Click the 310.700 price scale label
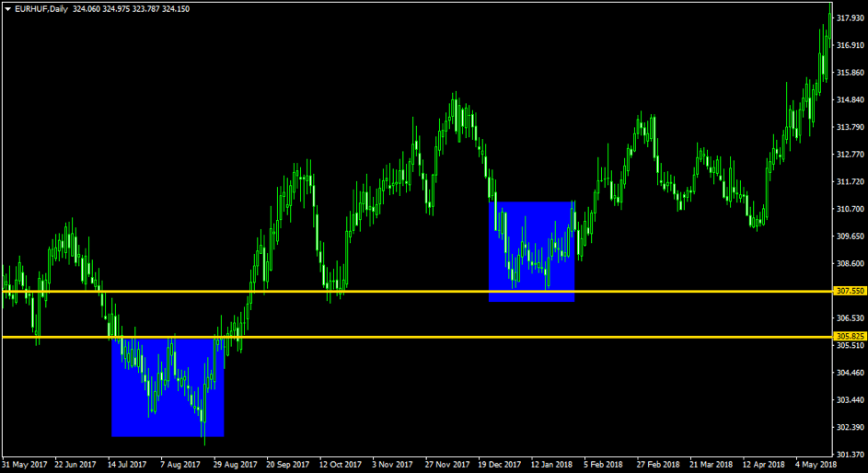 pos(850,209)
